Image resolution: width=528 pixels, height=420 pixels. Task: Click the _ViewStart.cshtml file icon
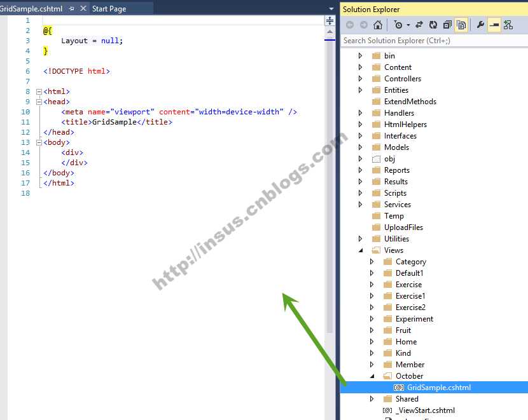(x=387, y=410)
